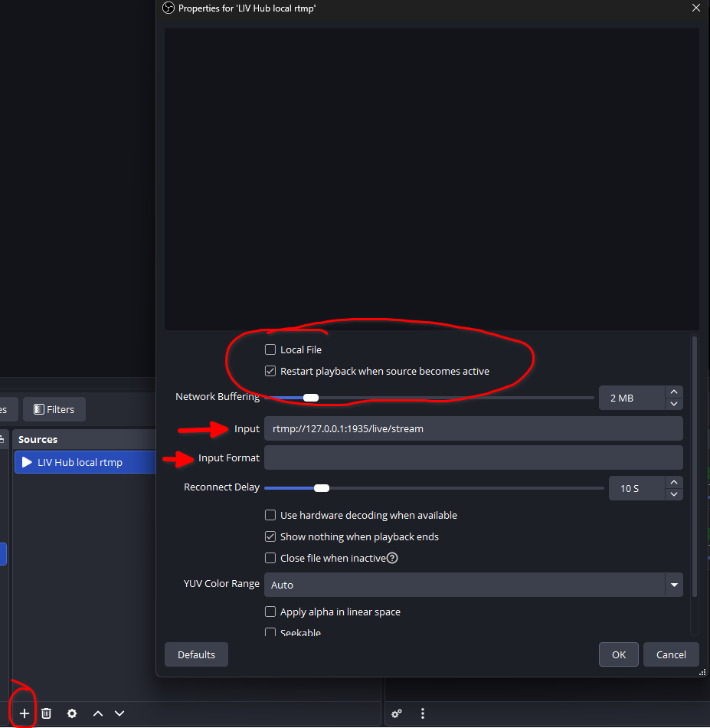This screenshot has height=728, width=710.
Task: Increase Network Buffering with the up stepper
Action: tap(673, 391)
